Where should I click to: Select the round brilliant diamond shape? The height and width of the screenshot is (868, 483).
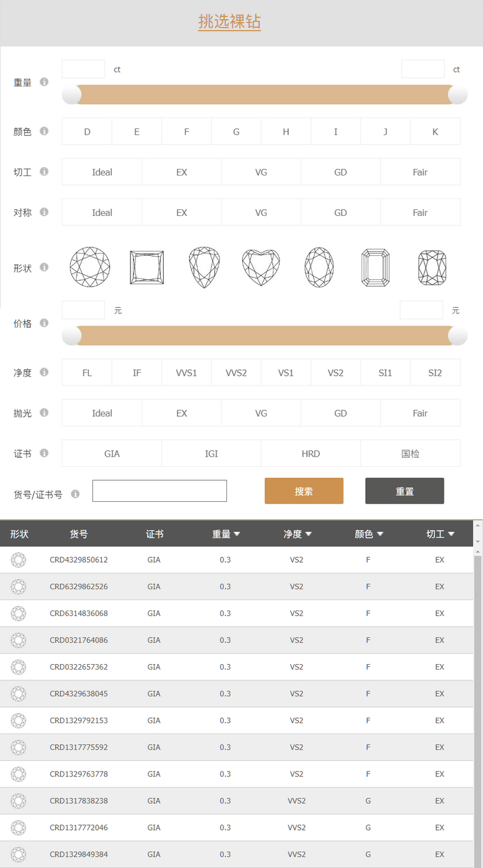[89, 267]
